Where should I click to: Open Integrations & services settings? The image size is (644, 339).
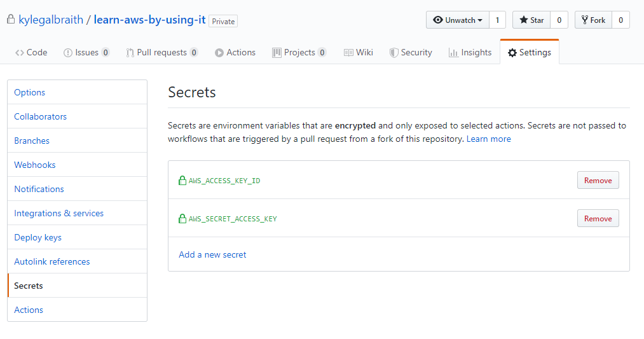coord(77,213)
